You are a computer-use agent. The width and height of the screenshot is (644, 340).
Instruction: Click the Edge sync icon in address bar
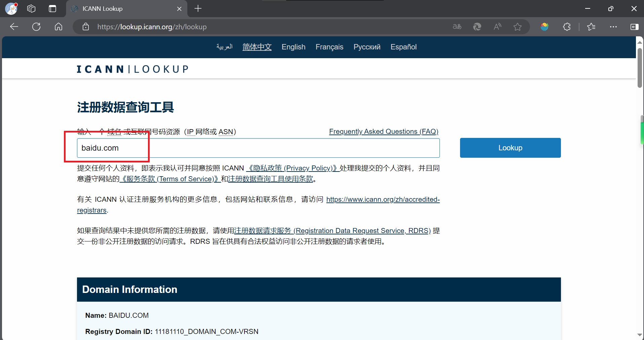pyautogui.click(x=477, y=27)
